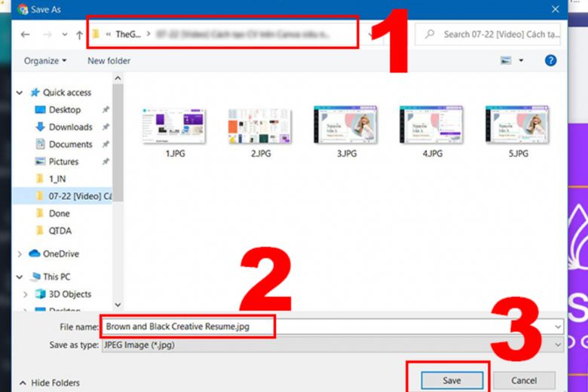Screen dimensions: 588x392
Task: Expand the OneDrive tree node
Action: [x=20, y=254]
